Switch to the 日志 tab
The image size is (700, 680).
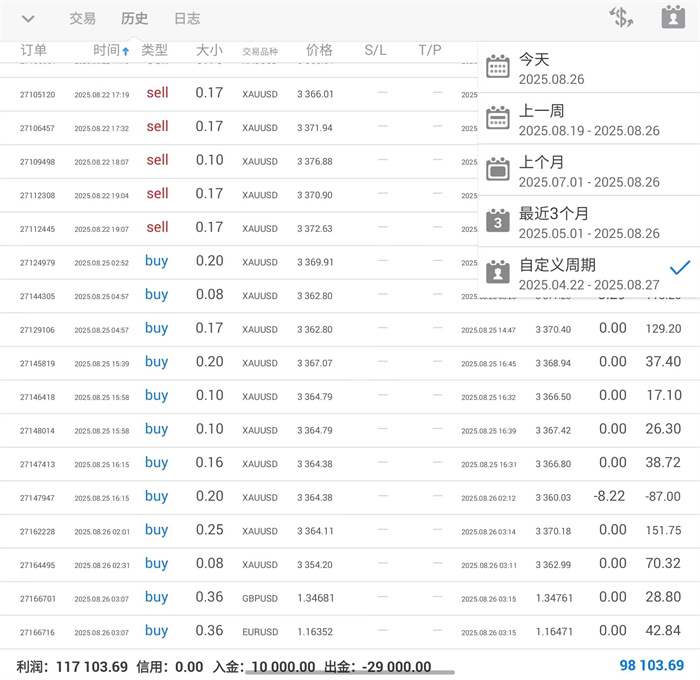[187, 19]
